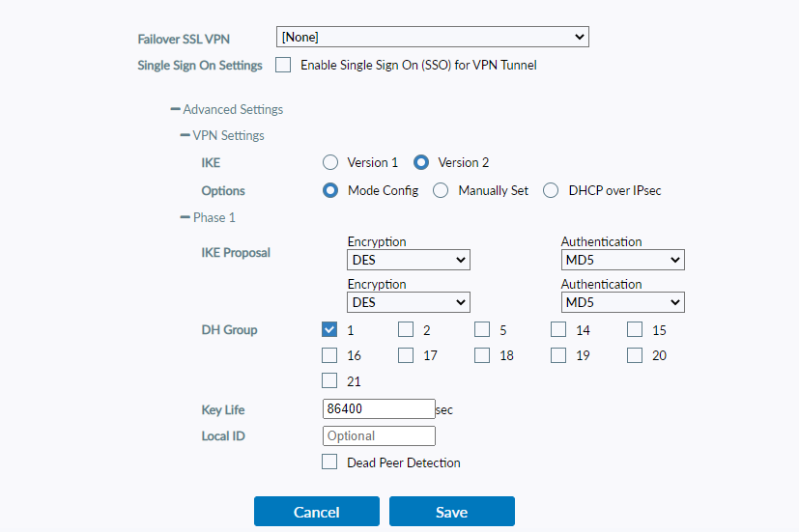The height and width of the screenshot is (532, 799).
Task: Collapse the VPN Settings section
Action: 185,135
